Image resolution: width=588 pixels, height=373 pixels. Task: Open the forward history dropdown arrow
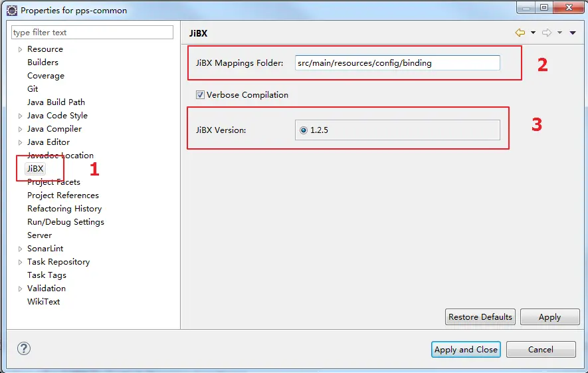559,33
